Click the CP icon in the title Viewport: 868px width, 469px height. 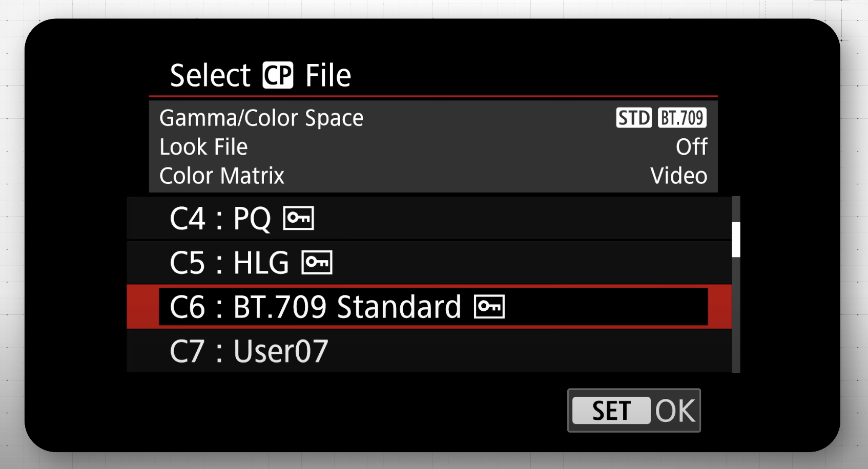click(x=278, y=75)
